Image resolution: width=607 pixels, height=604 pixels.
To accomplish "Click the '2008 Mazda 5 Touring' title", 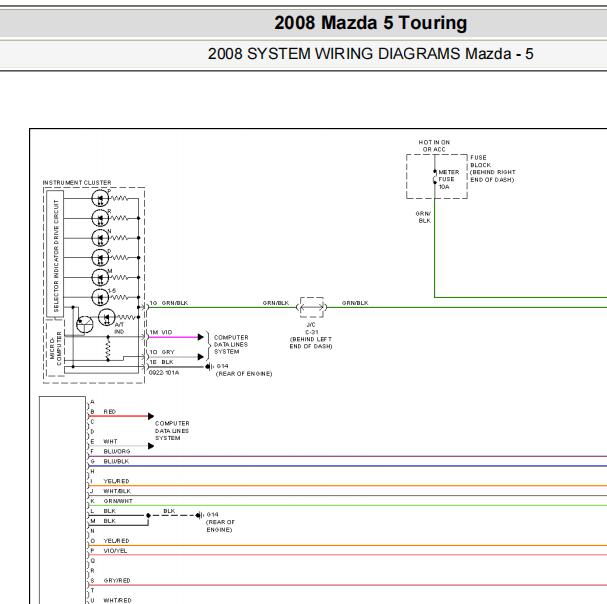I will tap(370, 22).
